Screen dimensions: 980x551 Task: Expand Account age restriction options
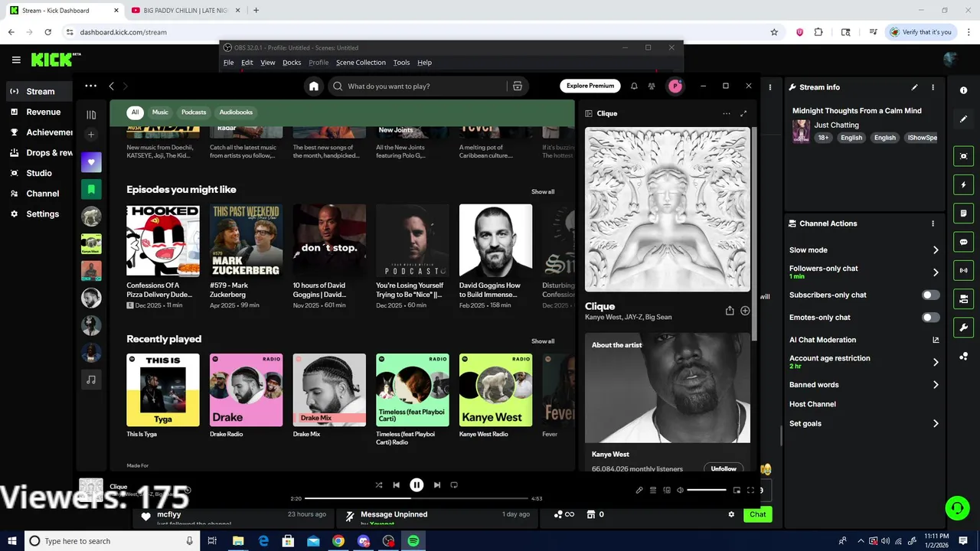[x=936, y=362]
